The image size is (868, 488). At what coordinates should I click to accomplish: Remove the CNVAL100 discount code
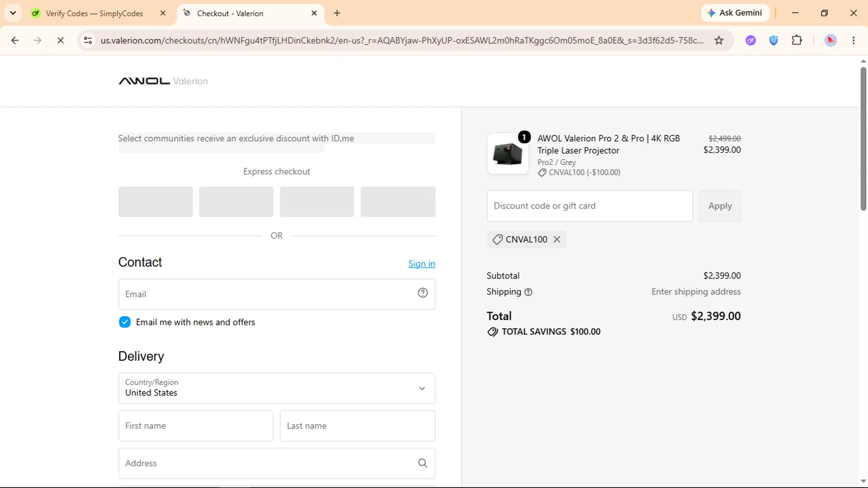(557, 240)
